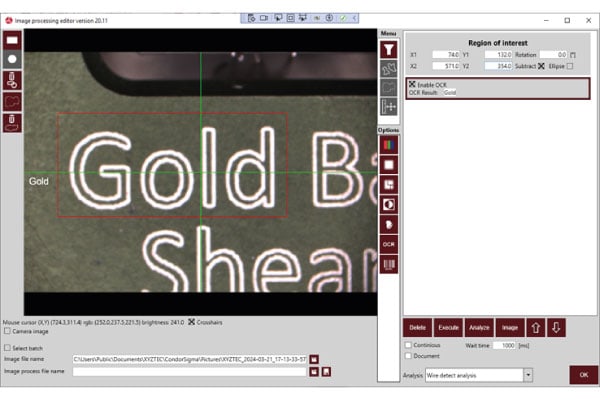Image resolution: width=600 pixels, height=400 pixels.
Task: Click the contrast half-circle option icon
Action: point(389,205)
